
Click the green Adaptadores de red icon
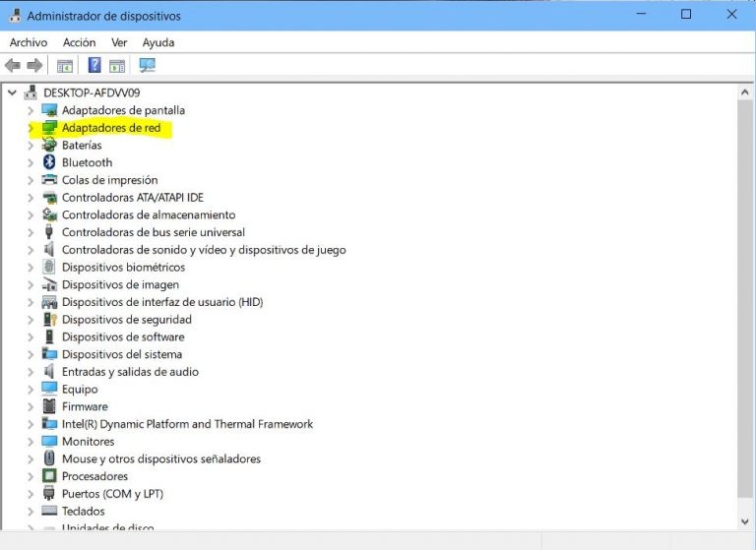point(49,128)
